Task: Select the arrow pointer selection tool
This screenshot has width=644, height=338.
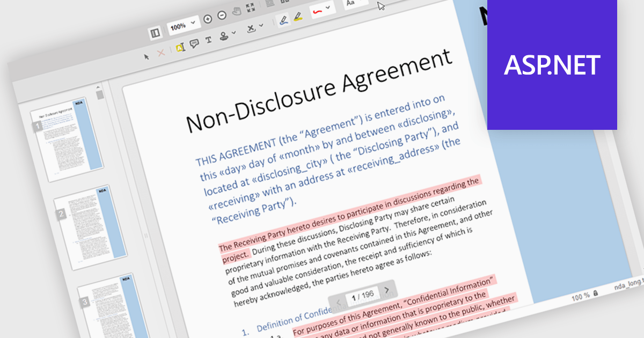Action: (x=147, y=56)
